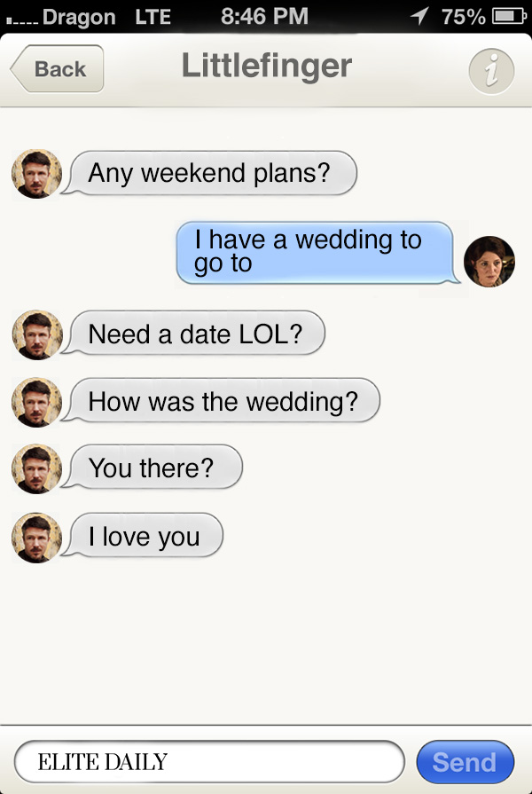
Task: Tap avatar beside "How was the wedding?"
Action: 36,402
